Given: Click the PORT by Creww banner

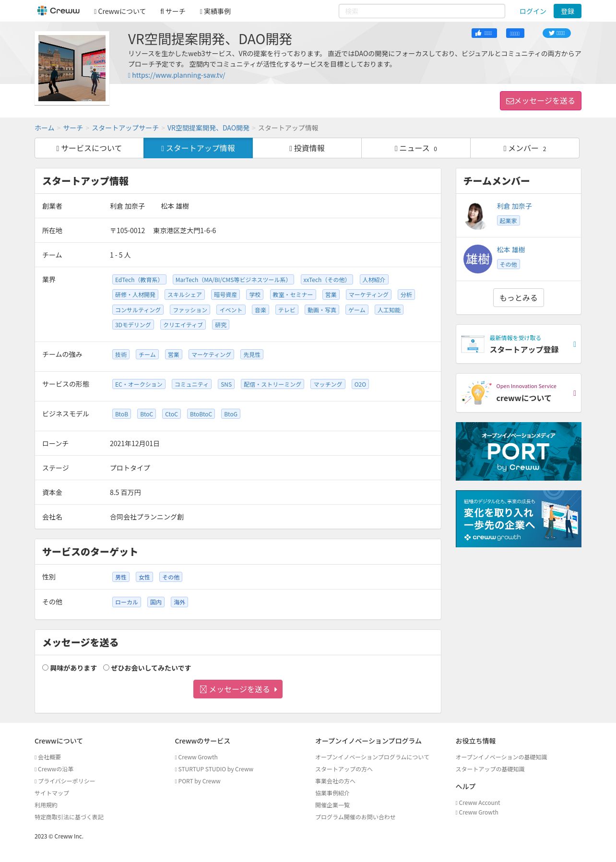Looking at the screenshot, I should (519, 451).
